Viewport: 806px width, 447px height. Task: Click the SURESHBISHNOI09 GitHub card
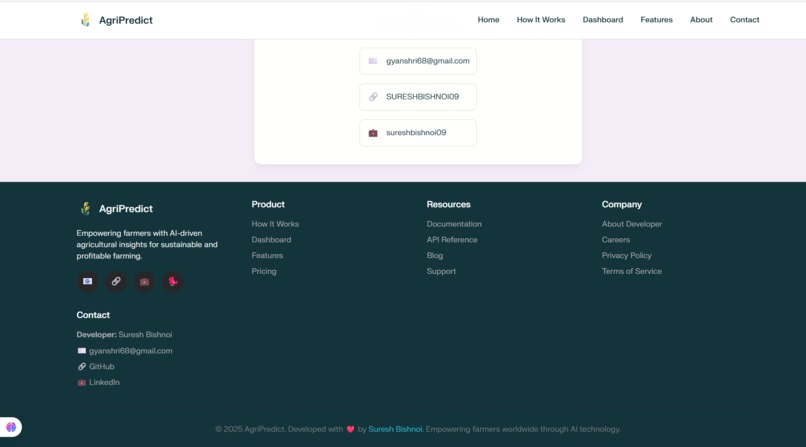[x=418, y=97]
